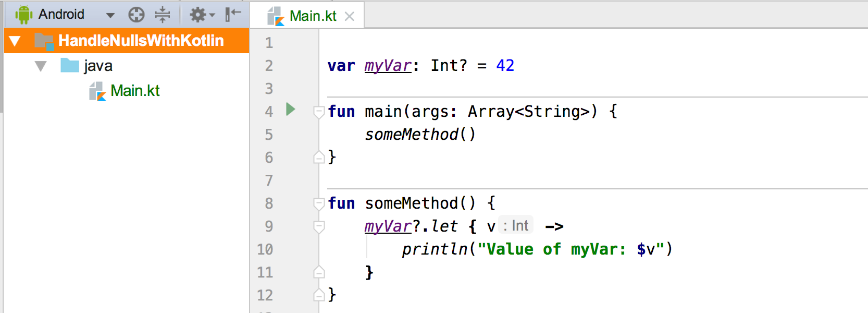Click the myVar declaration on line 2
The image size is (868, 313).
coord(388,66)
